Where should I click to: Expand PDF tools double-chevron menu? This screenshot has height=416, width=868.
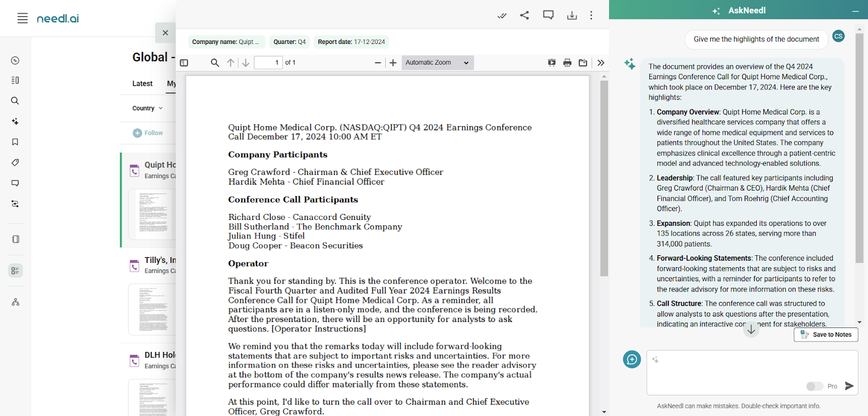point(601,63)
